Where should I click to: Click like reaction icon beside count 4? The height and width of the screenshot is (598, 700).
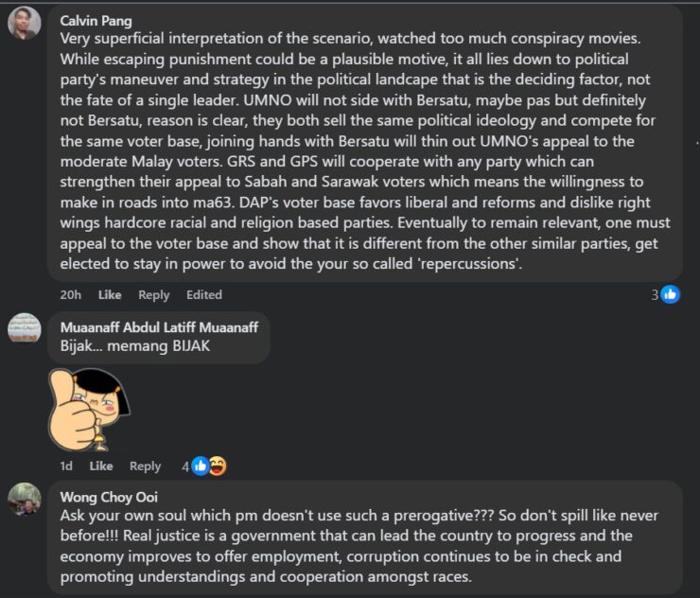point(201,466)
